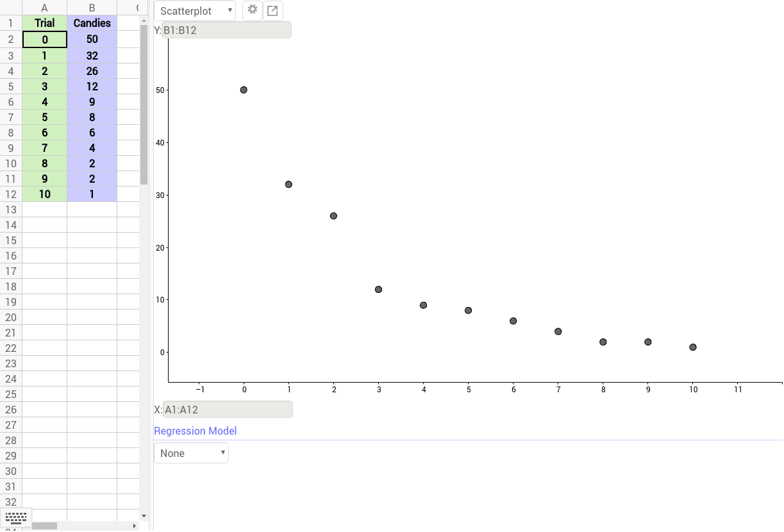Select row 13 header
The image size is (784, 532).
click(11, 210)
